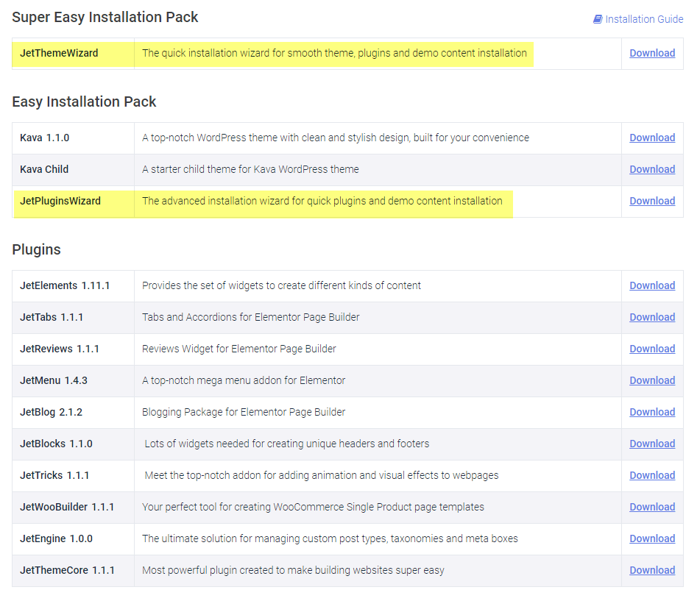Image resolution: width=700 pixels, height=601 pixels.
Task: Download the JetReviews 1.1.1 plugin
Action: tap(651, 349)
